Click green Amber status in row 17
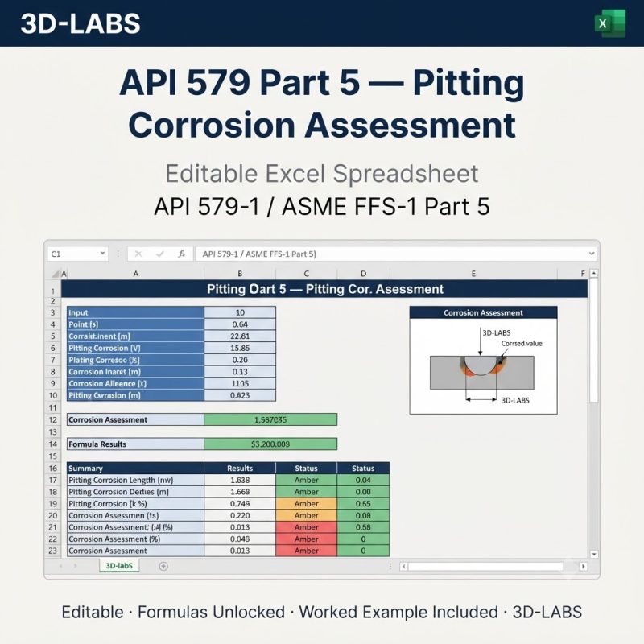The height and width of the screenshot is (644, 644). tap(307, 480)
